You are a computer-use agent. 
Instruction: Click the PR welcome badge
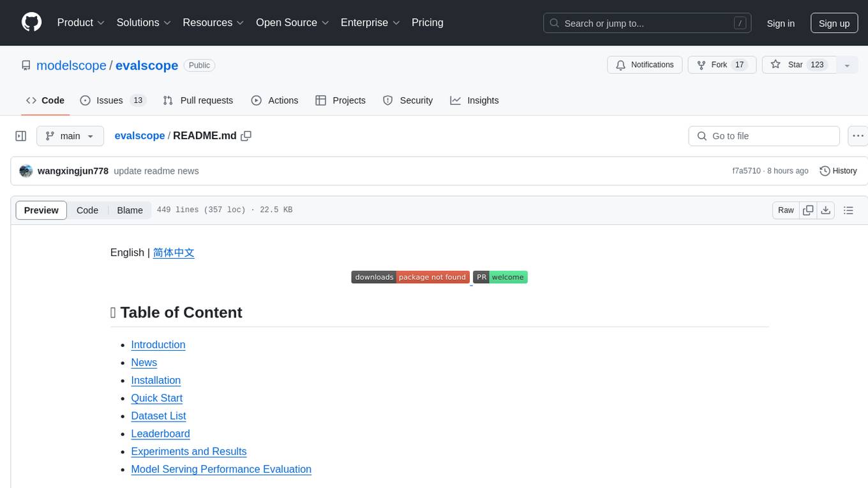pos(500,277)
